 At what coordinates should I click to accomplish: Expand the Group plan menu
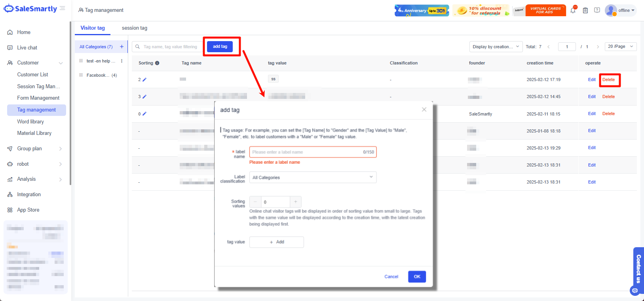pyautogui.click(x=61, y=149)
